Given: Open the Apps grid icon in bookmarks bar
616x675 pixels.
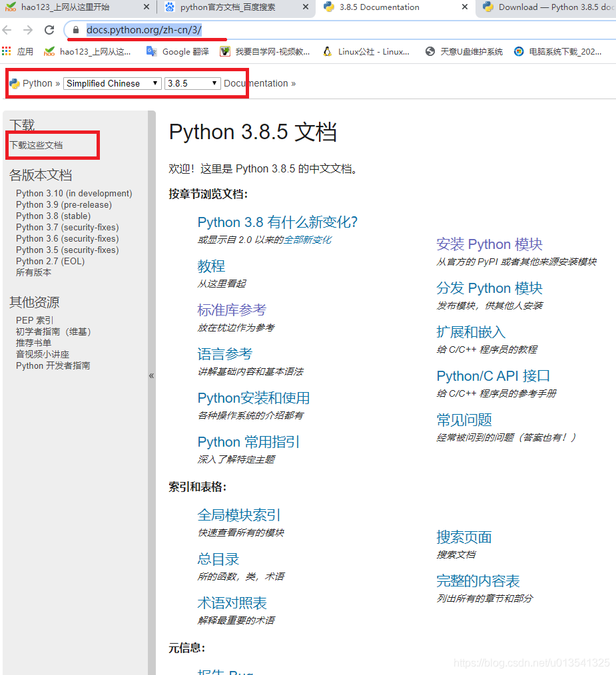Looking at the screenshot, I should [x=7, y=51].
